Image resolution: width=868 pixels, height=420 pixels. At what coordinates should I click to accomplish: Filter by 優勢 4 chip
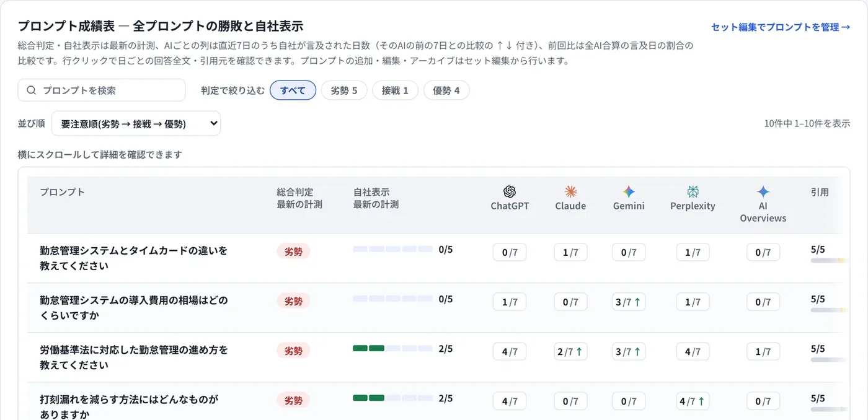click(446, 90)
